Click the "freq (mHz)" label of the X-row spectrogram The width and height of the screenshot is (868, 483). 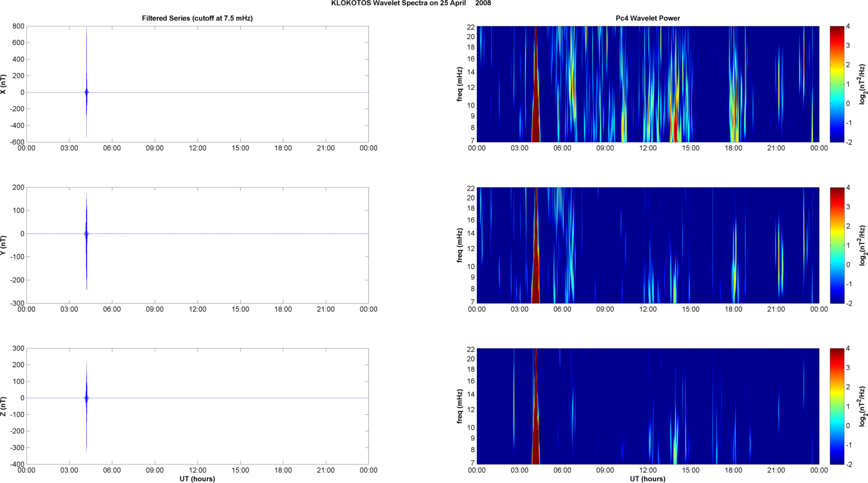(x=459, y=84)
